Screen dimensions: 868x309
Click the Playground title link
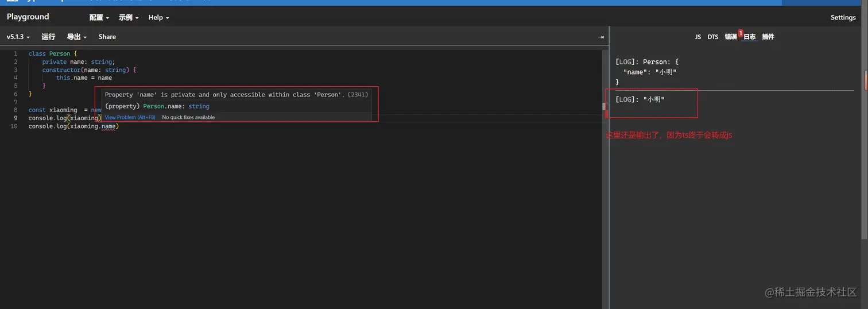28,17
